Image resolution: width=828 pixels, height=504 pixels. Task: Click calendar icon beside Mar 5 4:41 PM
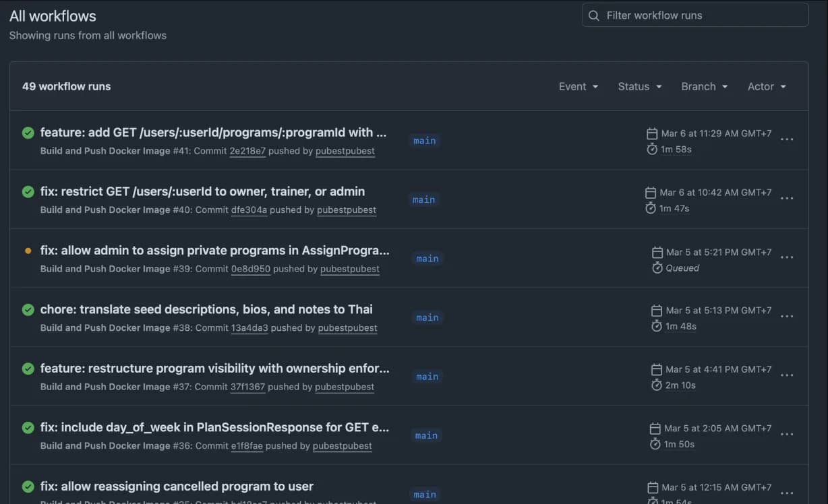(x=657, y=369)
